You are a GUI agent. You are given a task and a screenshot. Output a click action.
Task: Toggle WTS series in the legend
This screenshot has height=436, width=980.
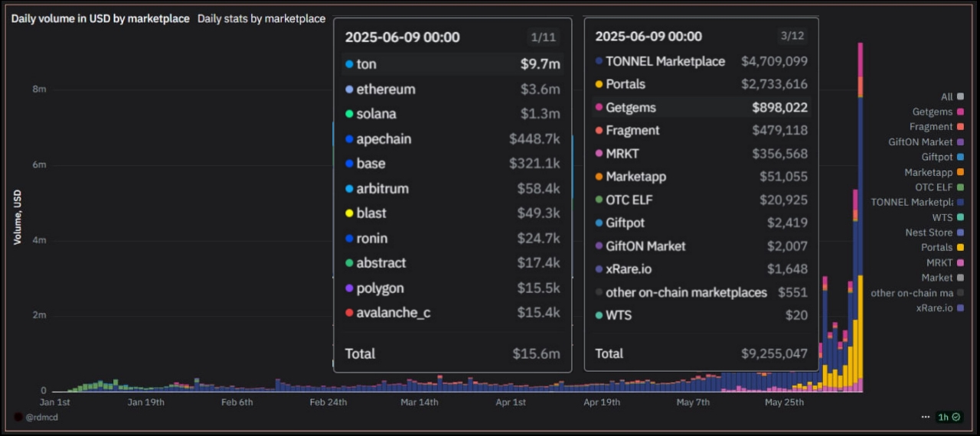[x=948, y=217]
